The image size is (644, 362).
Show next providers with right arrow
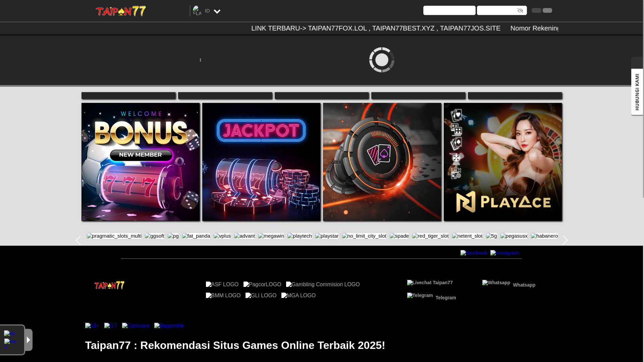tap(565, 240)
